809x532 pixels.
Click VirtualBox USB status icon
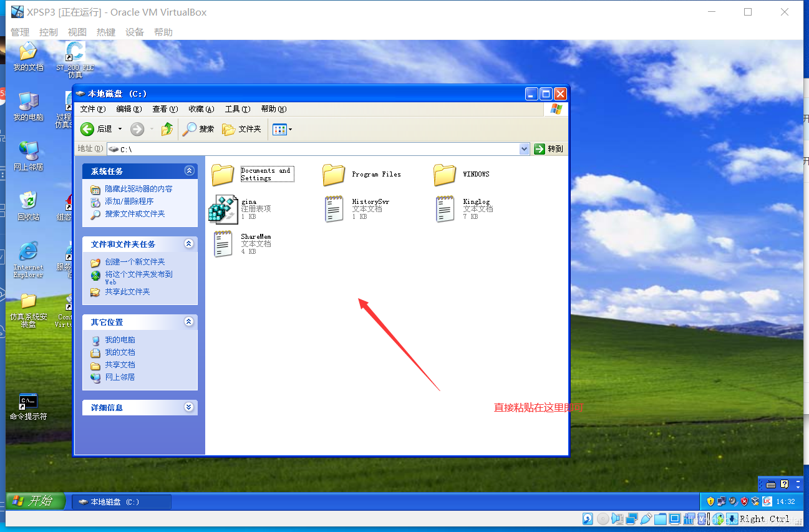646,519
